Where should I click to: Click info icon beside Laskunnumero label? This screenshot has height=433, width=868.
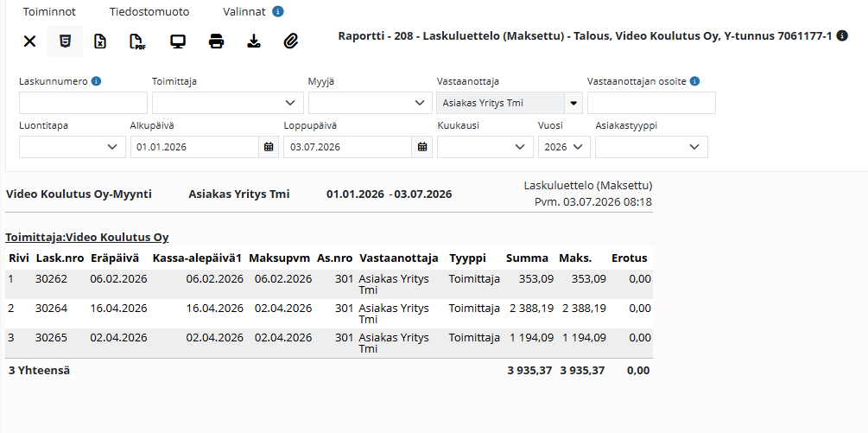(x=97, y=81)
